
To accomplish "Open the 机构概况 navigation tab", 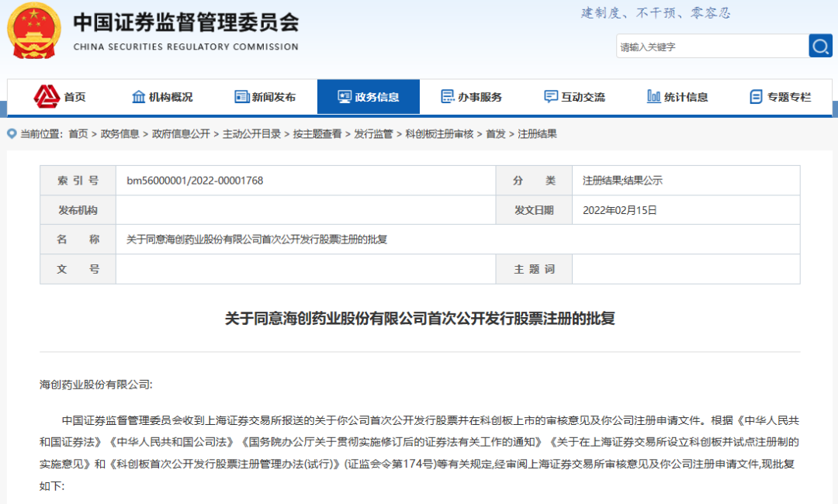I will (x=162, y=97).
